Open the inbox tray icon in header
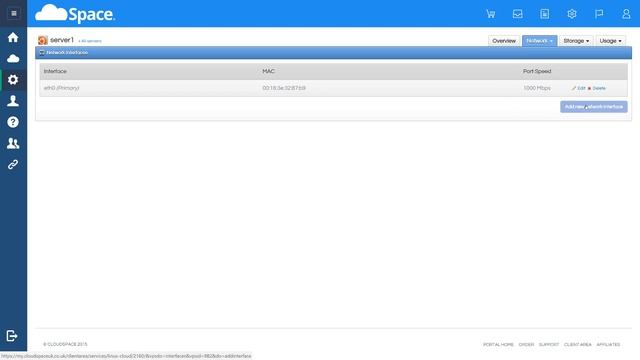Image resolution: width=640 pixels, height=360 pixels. point(518,14)
